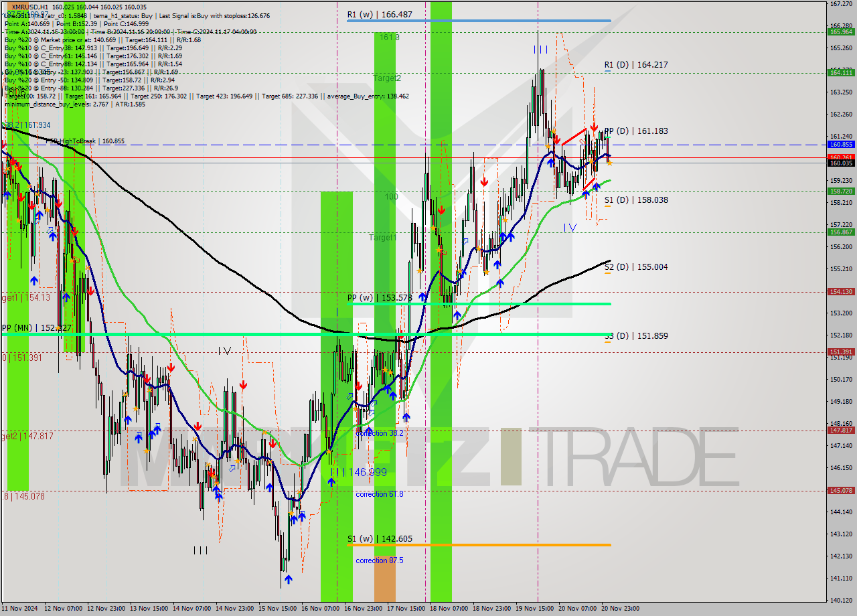Click the orange S1 (w) horizontal line
The width and height of the screenshot is (857, 616).
click(479, 545)
